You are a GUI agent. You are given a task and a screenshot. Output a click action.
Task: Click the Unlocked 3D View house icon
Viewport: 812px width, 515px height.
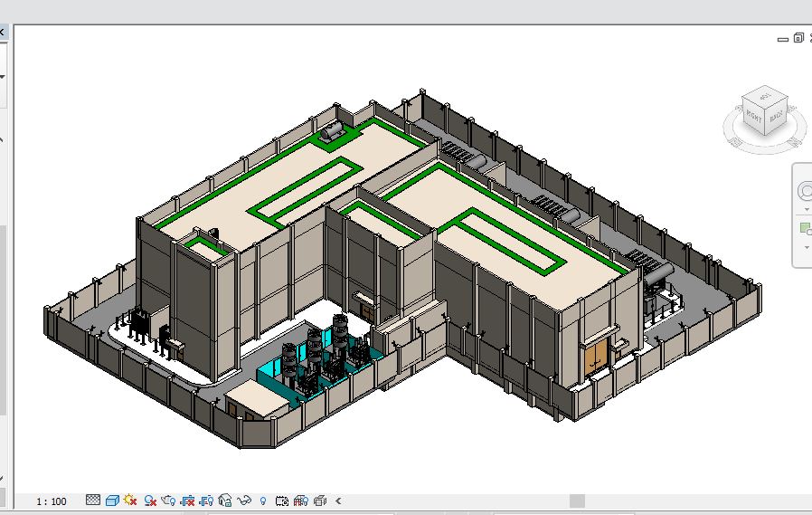pos(226,501)
